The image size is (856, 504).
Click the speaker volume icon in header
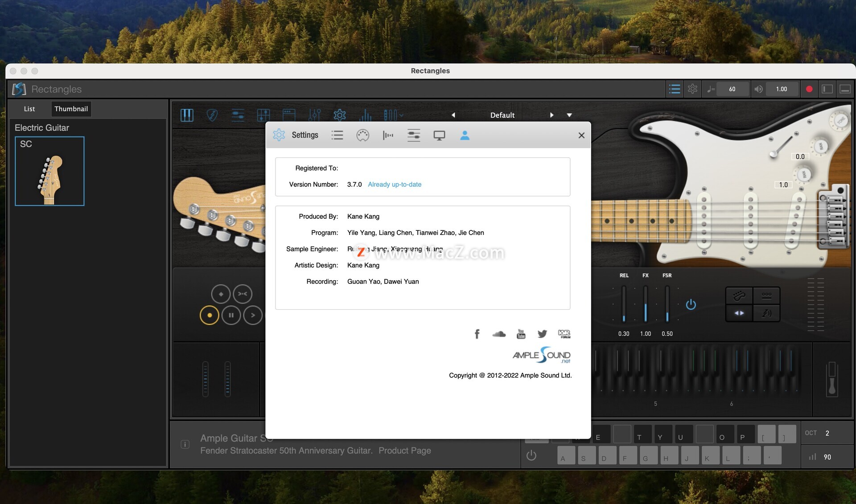coord(758,89)
